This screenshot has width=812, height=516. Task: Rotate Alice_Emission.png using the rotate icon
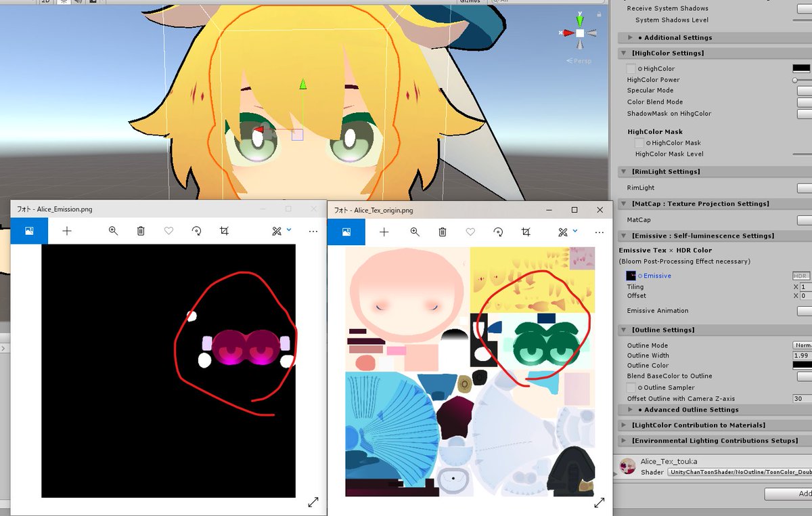196,231
